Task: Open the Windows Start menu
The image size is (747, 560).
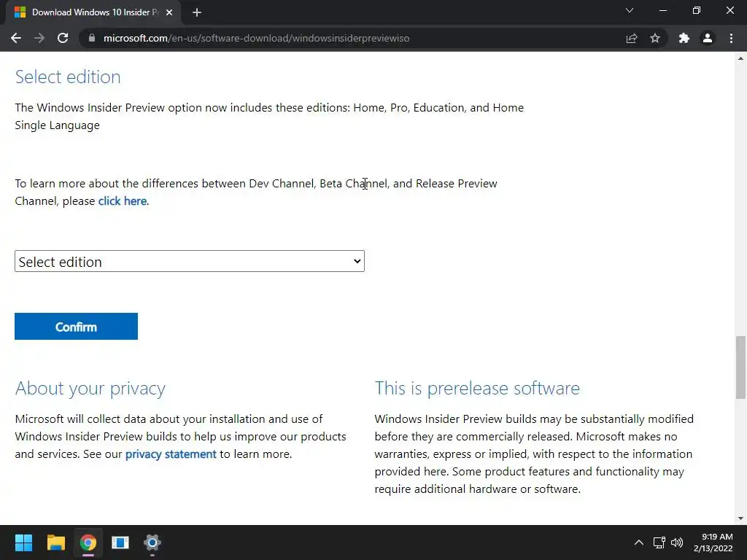Action: pos(23,542)
